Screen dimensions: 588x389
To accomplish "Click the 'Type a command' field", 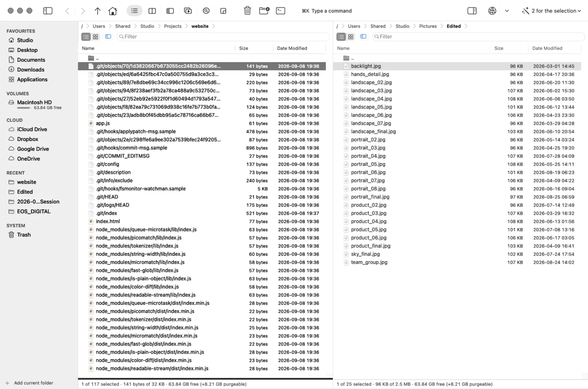I will click(327, 11).
